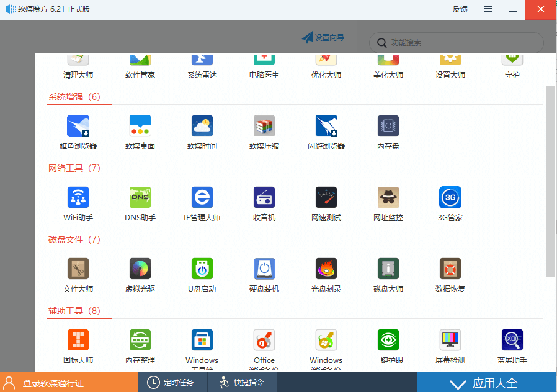Select 辅助工具 (8) category heading
557x392 pixels.
[74, 311]
